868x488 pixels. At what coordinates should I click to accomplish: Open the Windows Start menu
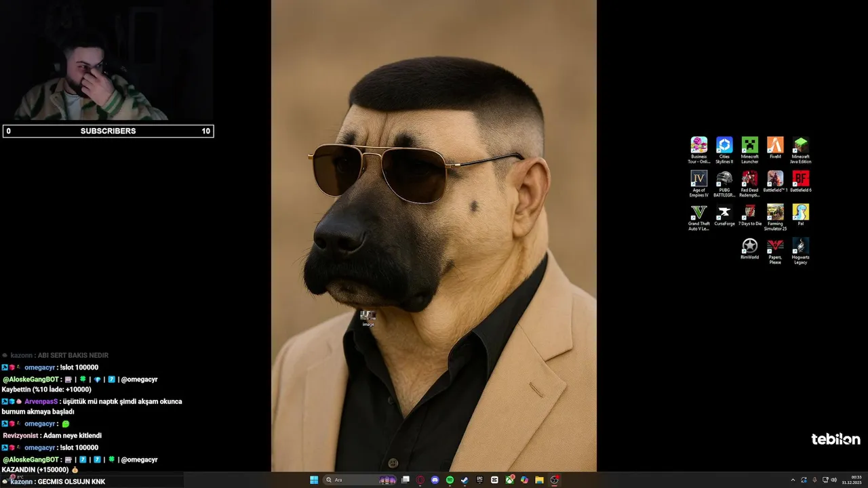tap(314, 480)
